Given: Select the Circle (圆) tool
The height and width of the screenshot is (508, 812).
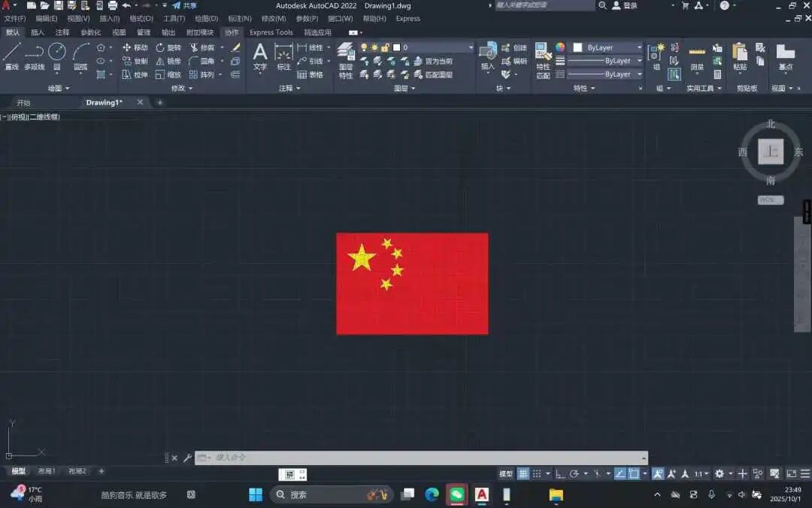Looking at the screenshot, I should coord(57,53).
